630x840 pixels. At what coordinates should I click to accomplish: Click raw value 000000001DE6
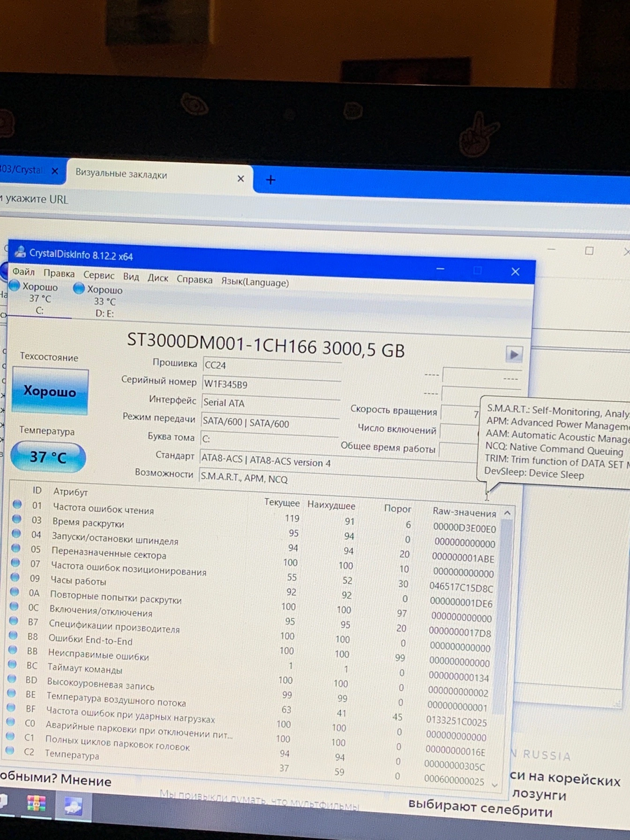point(461,603)
